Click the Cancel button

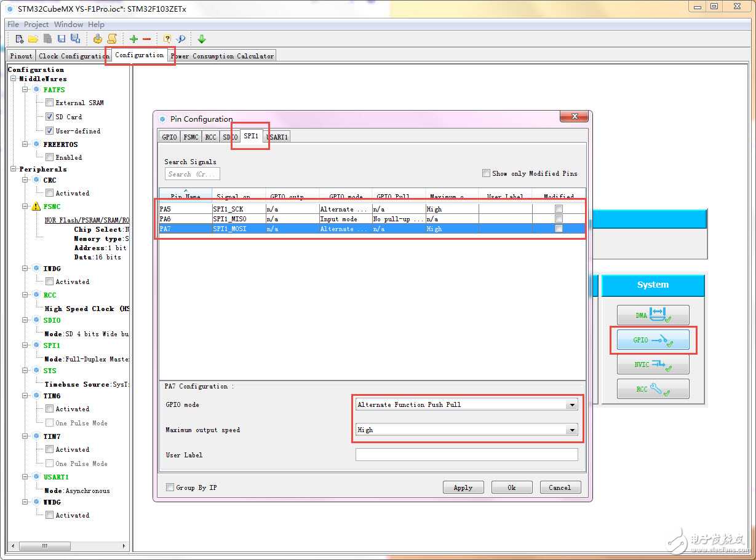(560, 487)
